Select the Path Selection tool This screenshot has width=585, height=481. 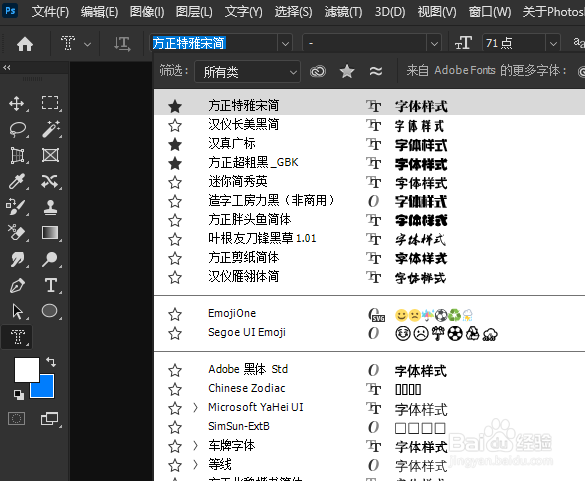(18, 311)
